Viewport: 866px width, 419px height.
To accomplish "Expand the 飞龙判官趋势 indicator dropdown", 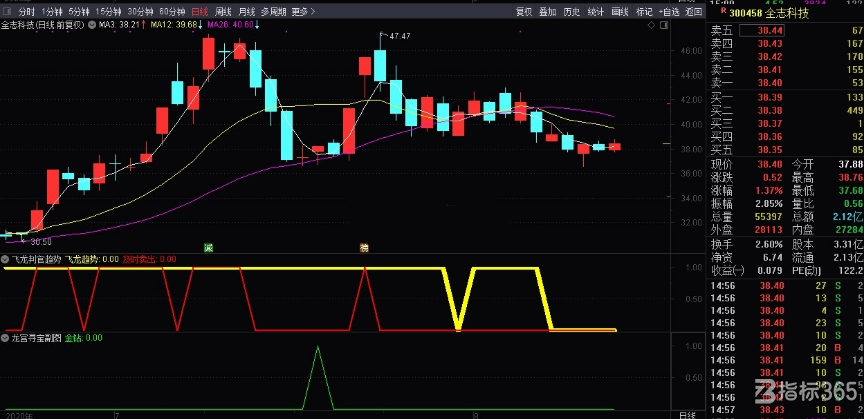I will [5, 259].
